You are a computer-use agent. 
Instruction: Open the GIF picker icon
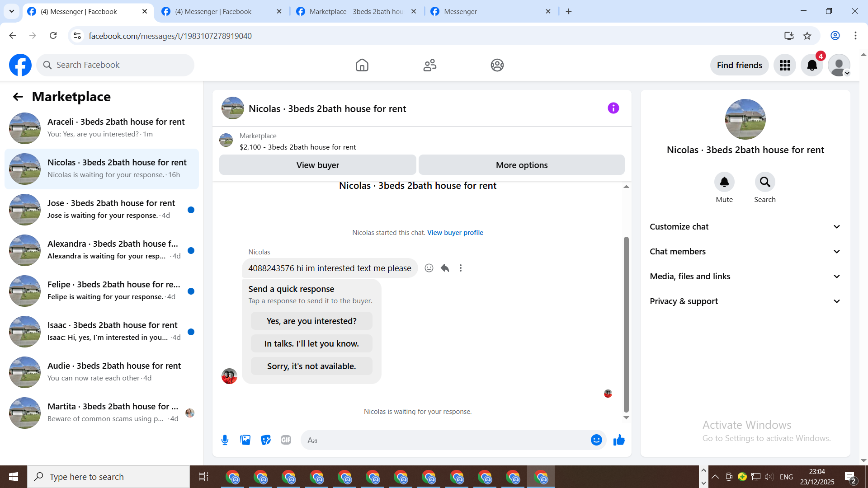coord(286,440)
